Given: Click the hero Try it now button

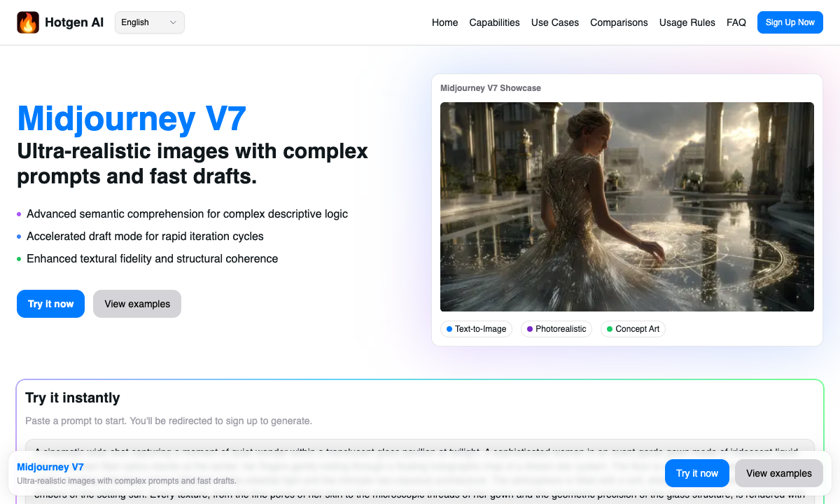Looking at the screenshot, I should point(50,304).
